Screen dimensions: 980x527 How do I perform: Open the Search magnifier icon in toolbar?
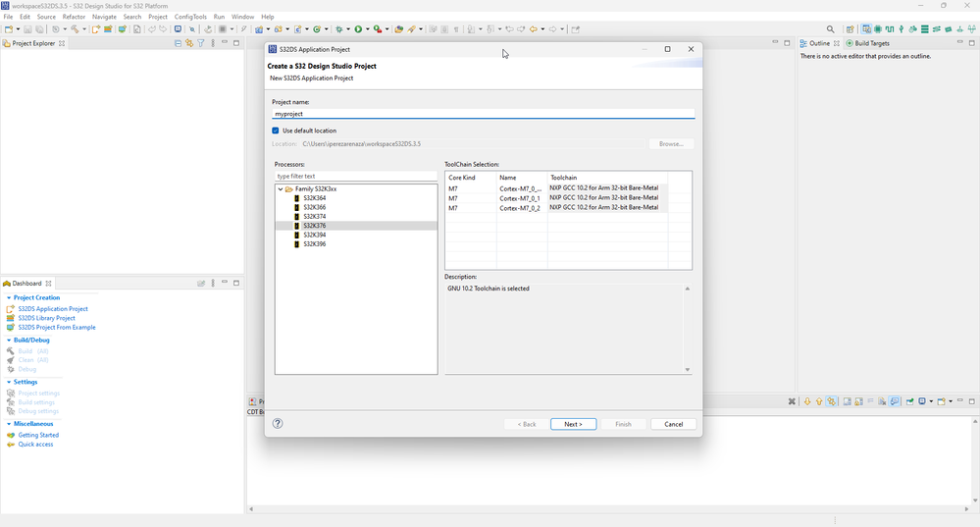(x=830, y=28)
